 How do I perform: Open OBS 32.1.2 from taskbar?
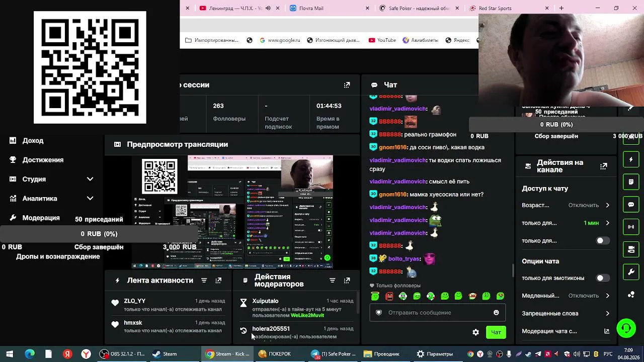[x=122, y=354]
